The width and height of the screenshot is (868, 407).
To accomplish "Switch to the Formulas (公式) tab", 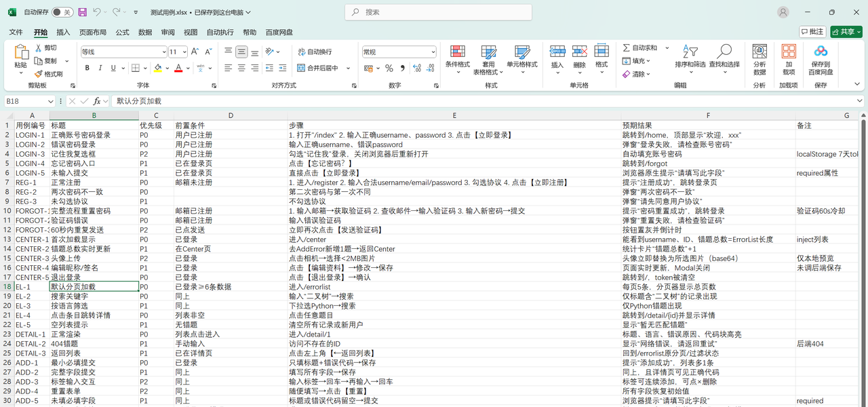I will 122,32.
